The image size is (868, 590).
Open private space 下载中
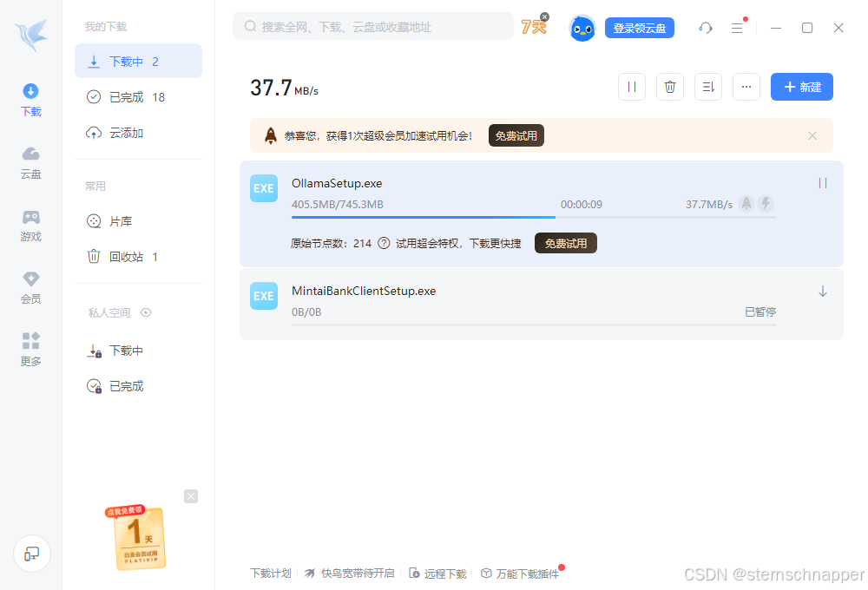(x=138, y=351)
